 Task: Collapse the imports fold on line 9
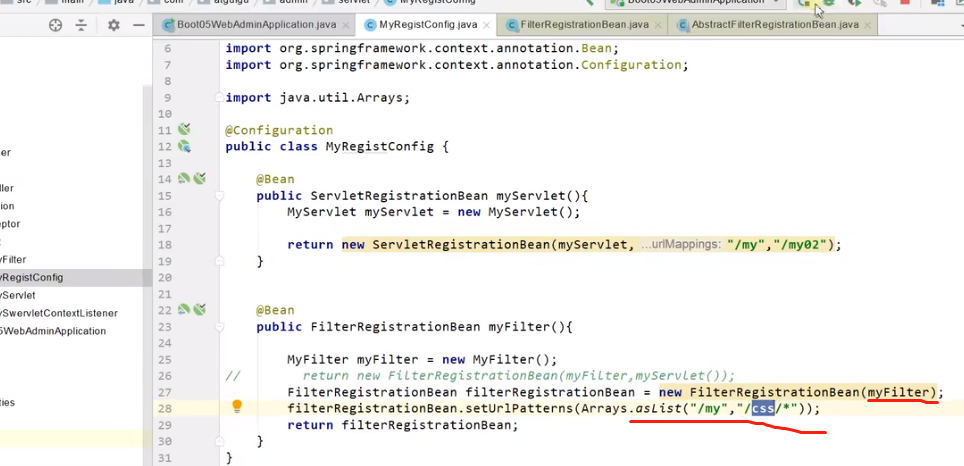click(219, 98)
